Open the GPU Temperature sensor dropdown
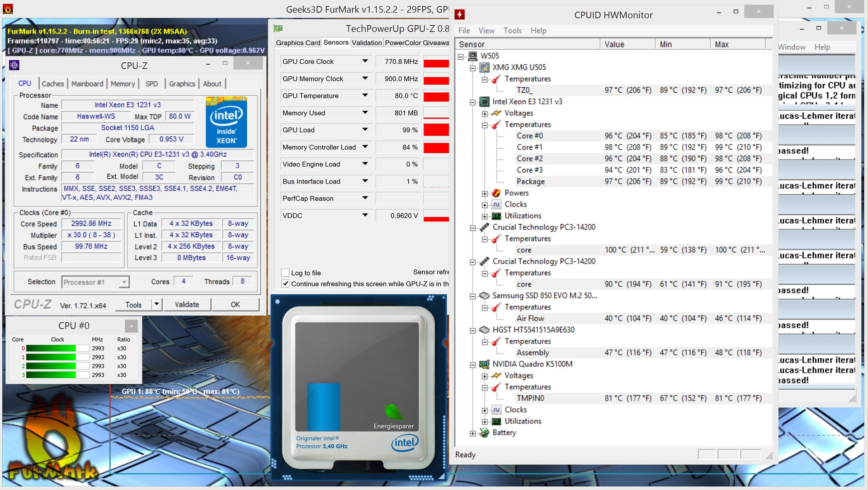The image size is (868, 490). pyautogui.click(x=365, y=96)
